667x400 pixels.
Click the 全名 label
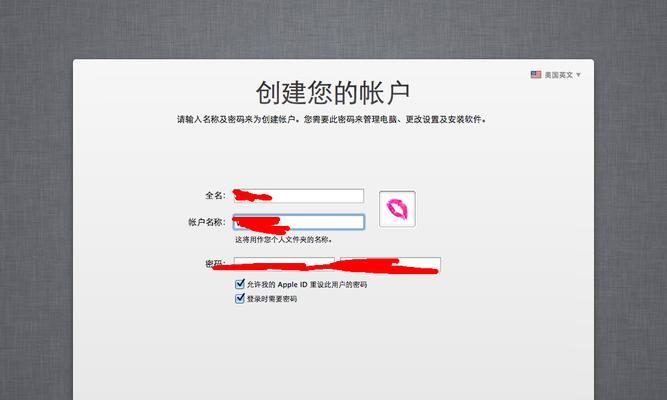215,196
